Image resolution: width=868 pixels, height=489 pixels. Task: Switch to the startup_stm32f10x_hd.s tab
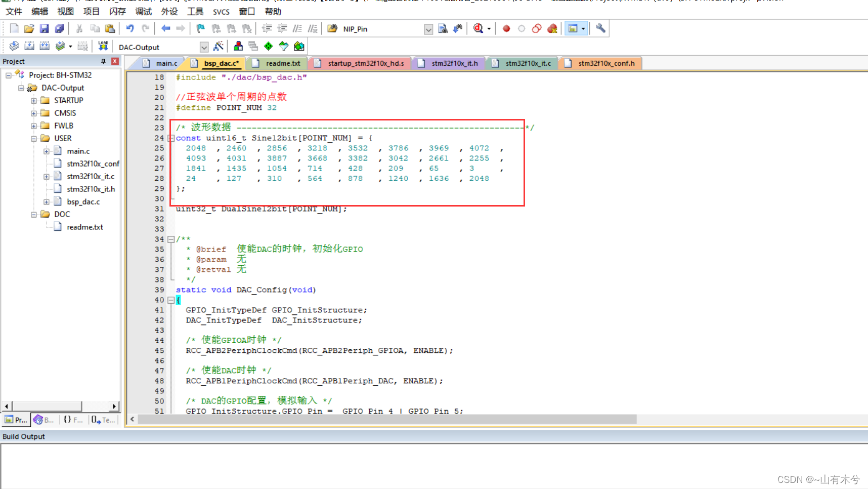point(359,63)
